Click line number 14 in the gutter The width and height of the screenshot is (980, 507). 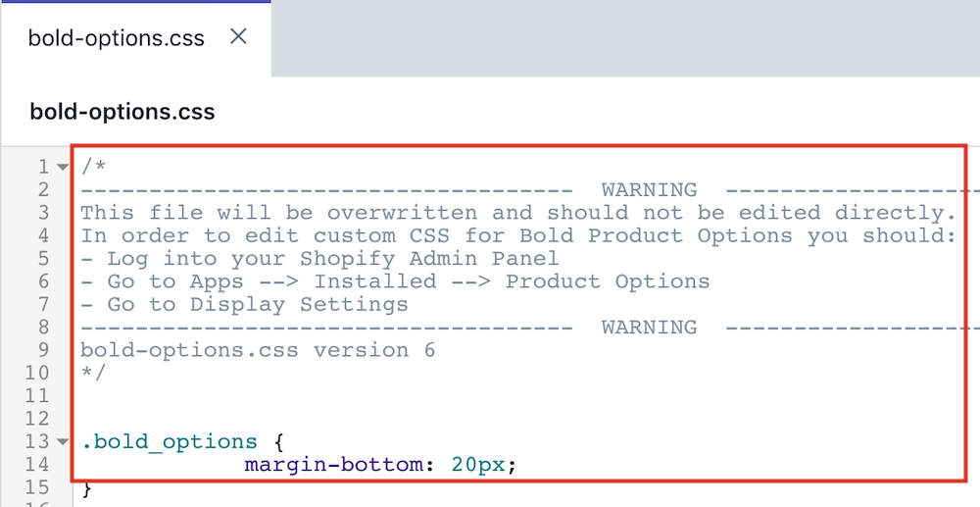pos(37,465)
